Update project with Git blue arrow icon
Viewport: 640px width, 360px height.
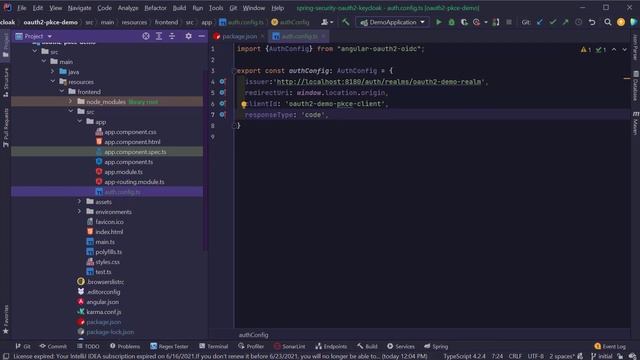[540, 22]
